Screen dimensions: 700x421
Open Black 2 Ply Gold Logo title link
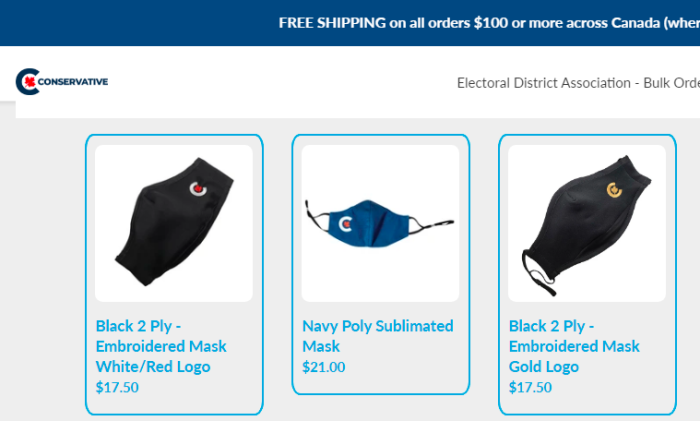click(574, 346)
